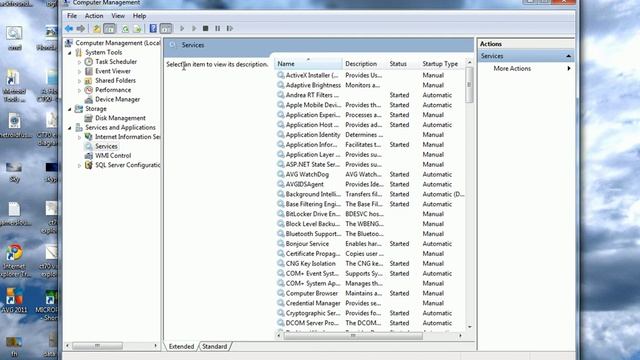The height and width of the screenshot is (360, 640).
Task: Click More Actions in Actions pane
Action: [512, 69]
